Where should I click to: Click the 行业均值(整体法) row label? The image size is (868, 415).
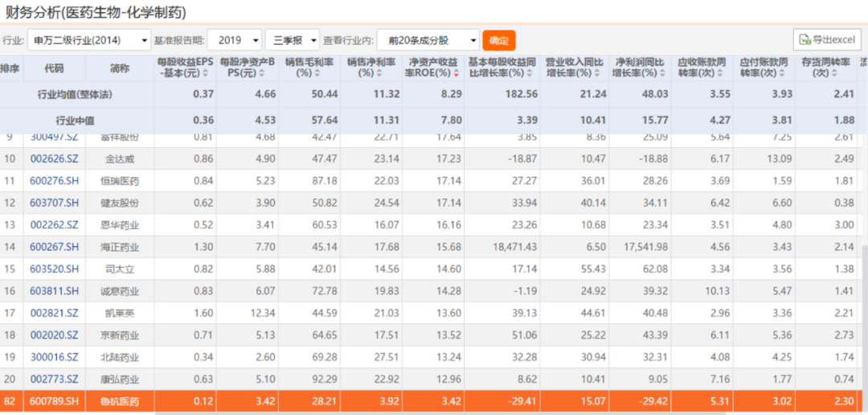coord(75,94)
